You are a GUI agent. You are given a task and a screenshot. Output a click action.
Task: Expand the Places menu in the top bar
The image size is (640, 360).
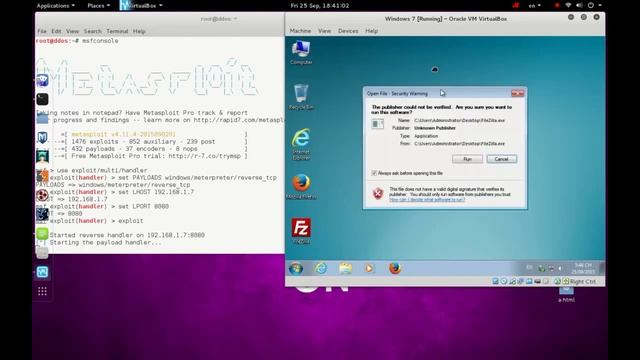[98, 6]
